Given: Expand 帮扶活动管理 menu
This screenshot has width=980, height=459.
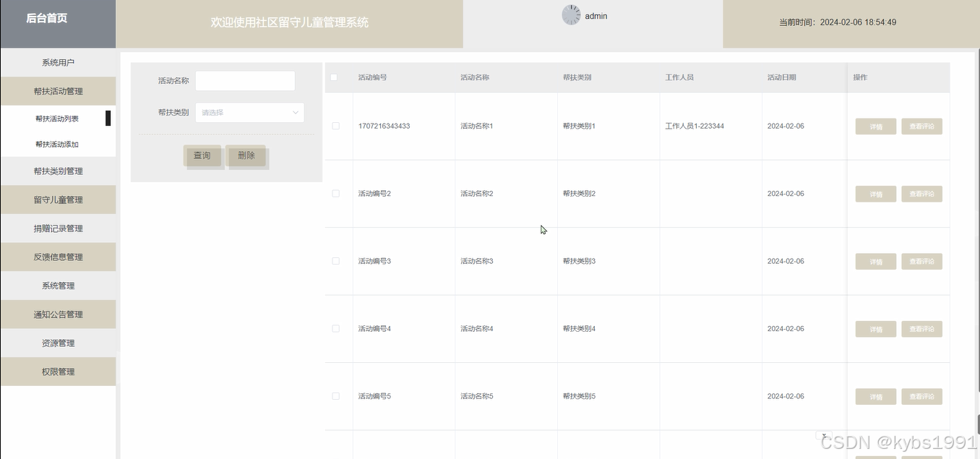Looking at the screenshot, I should (58, 91).
